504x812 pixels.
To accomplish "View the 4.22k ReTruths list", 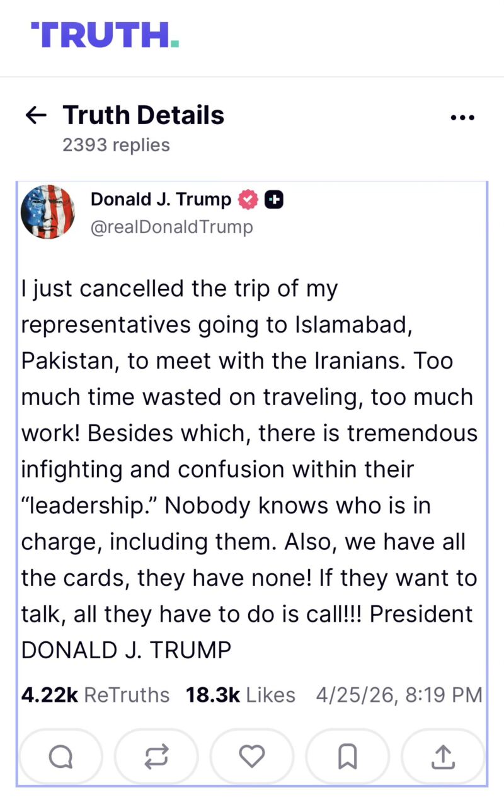I will point(95,695).
